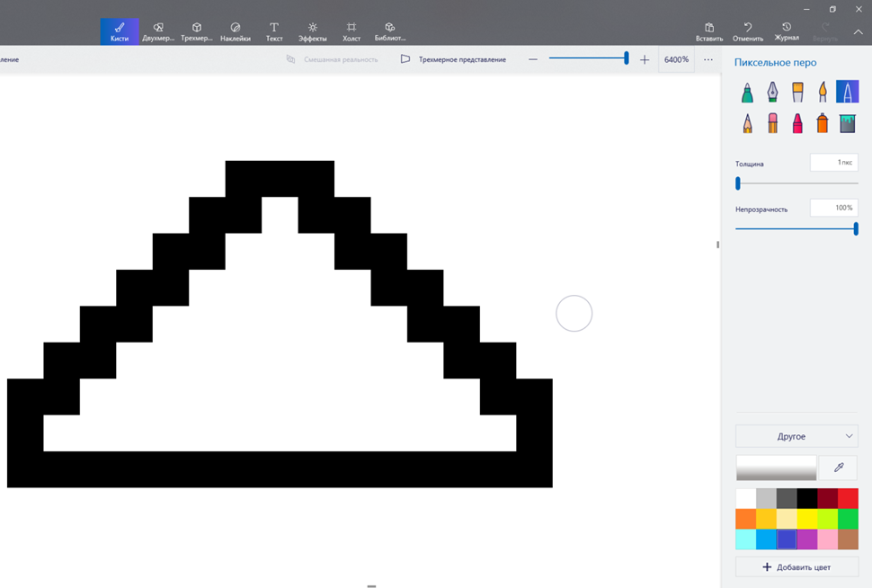
Task: Pick the red Crayon tool
Action: pyautogui.click(x=797, y=123)
